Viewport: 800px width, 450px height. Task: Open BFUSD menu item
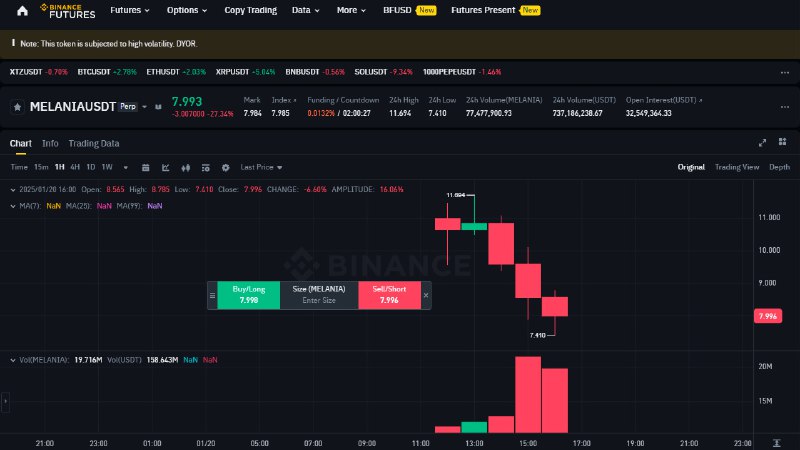[410, 10]
